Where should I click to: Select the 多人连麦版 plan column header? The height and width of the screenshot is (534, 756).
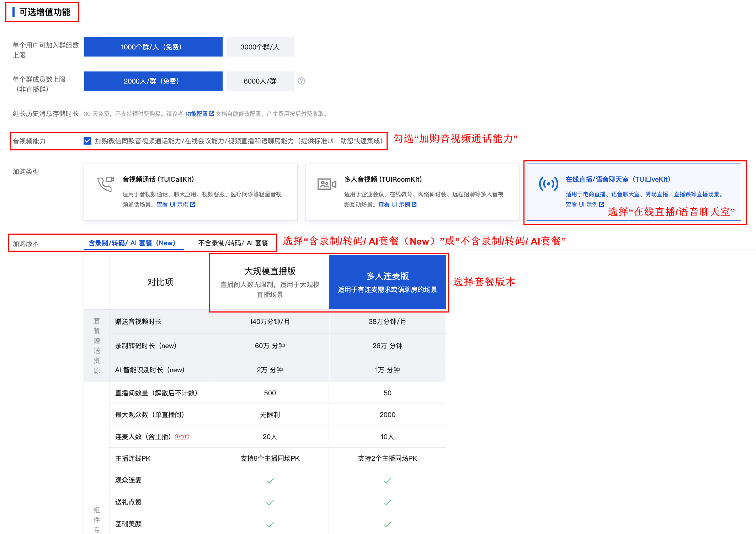tap(388, 282)
